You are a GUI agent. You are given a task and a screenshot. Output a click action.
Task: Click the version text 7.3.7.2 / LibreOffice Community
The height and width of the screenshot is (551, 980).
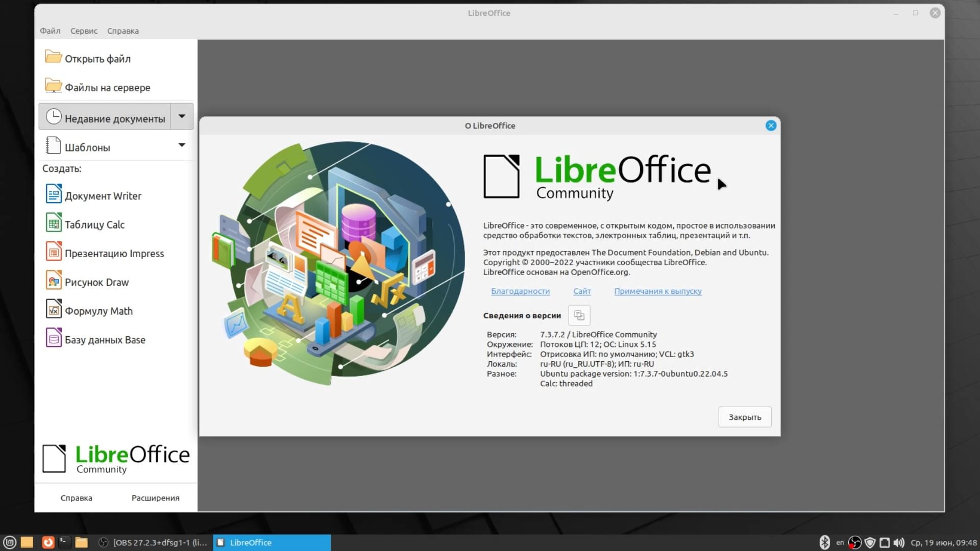598,335
